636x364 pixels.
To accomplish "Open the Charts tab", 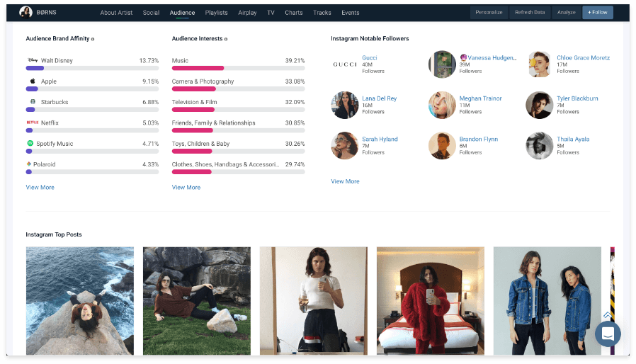I will point(294,13).
